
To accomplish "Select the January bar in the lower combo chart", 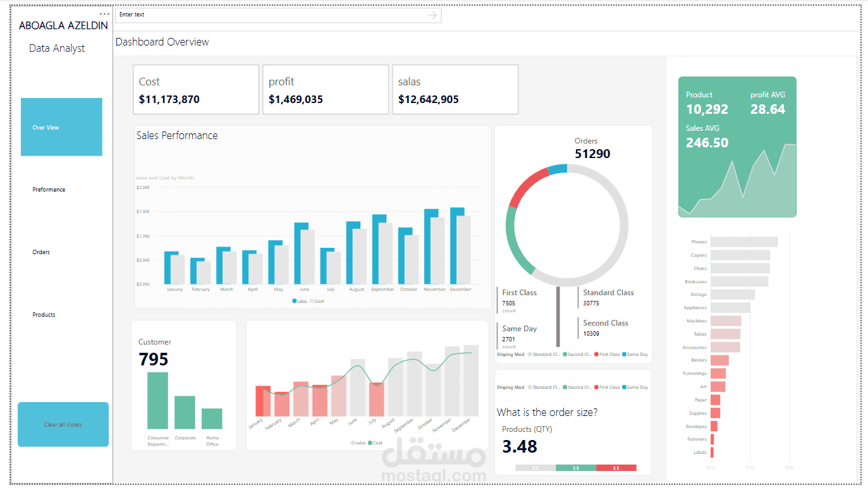I will pos(262,401).
